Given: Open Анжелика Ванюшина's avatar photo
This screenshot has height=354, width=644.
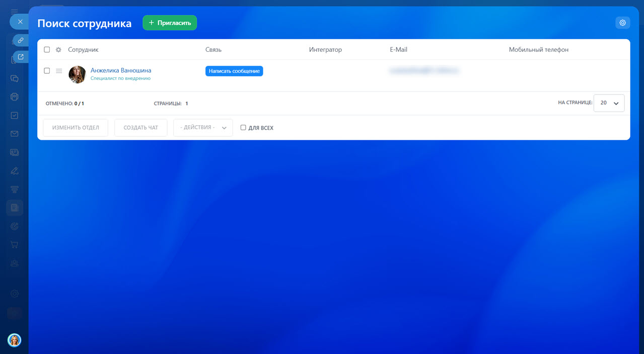Looking at the screenshot, I should 77,74.
